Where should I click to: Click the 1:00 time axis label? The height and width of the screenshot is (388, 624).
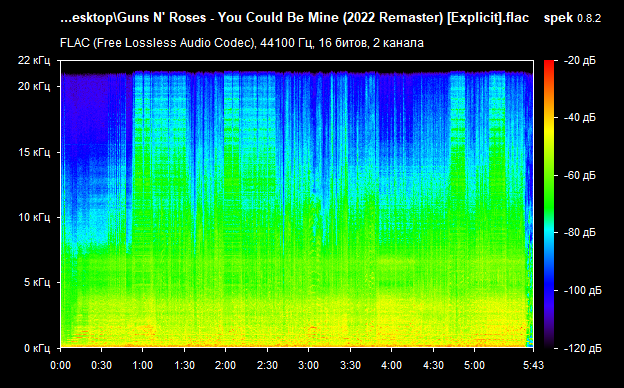(x=142, y=365)
